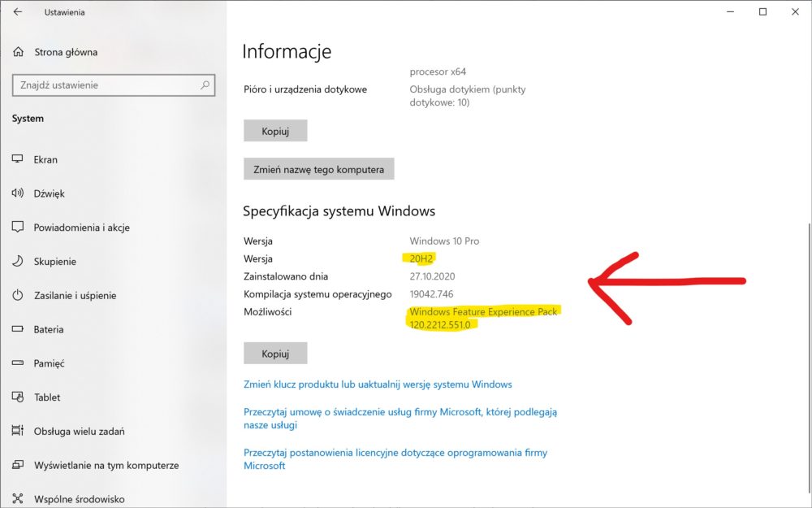Click the Specyfikacja systemu Windows heading
The width and height of the screenshot is (812, 508).
(x=339, y=211)
